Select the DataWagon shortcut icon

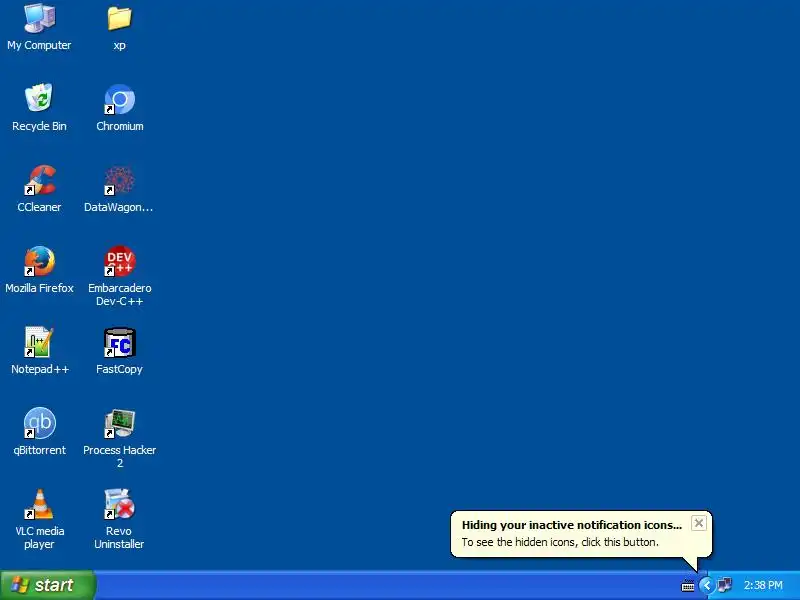[x=119, y=180]
